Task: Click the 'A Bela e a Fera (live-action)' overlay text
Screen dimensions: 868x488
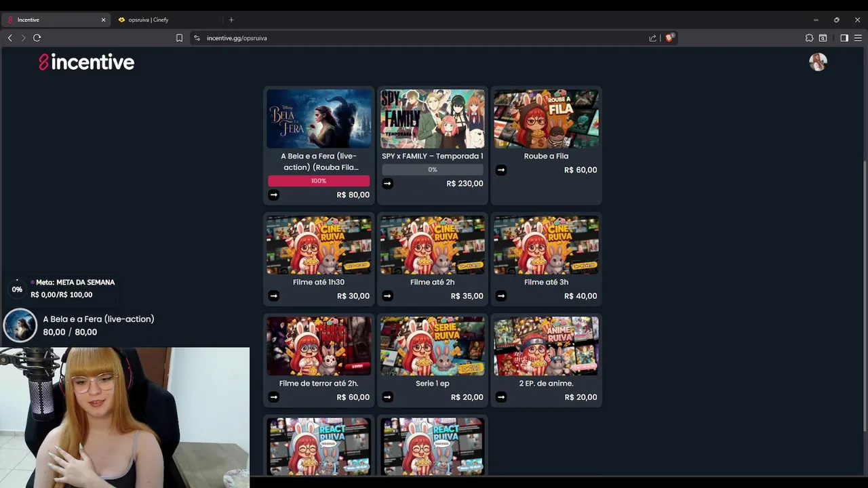Action: click(99, 319)
